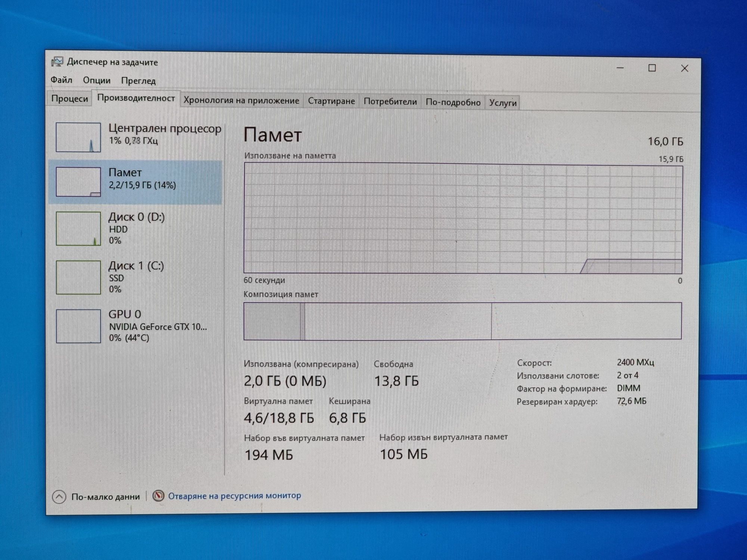Click the Памет heading text
Viewport: 747px width, 560px height.
pos(272,135)
